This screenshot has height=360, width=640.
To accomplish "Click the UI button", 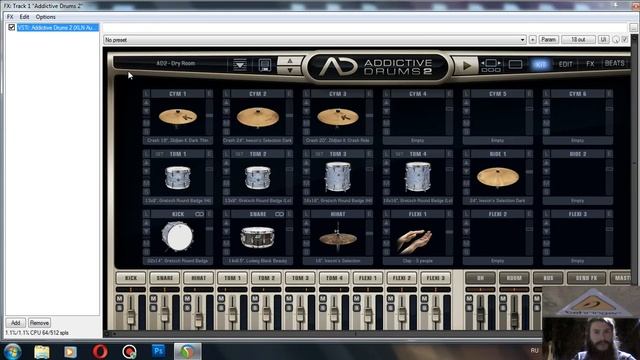I will 603,40.
